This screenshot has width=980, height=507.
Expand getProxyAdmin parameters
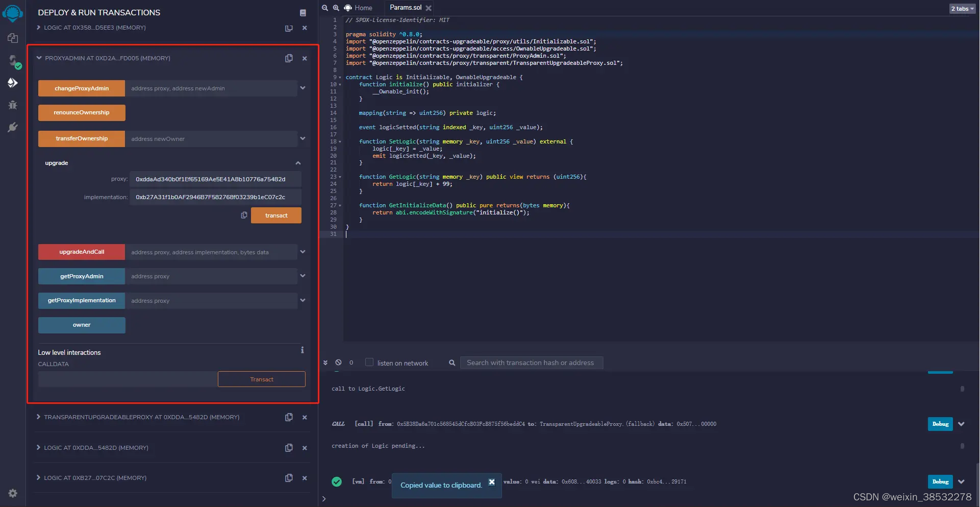click(x=303, y=276)
